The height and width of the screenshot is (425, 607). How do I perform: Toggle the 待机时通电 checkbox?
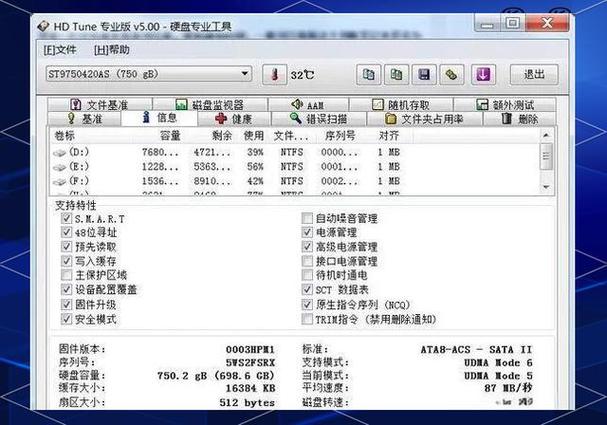307,275
